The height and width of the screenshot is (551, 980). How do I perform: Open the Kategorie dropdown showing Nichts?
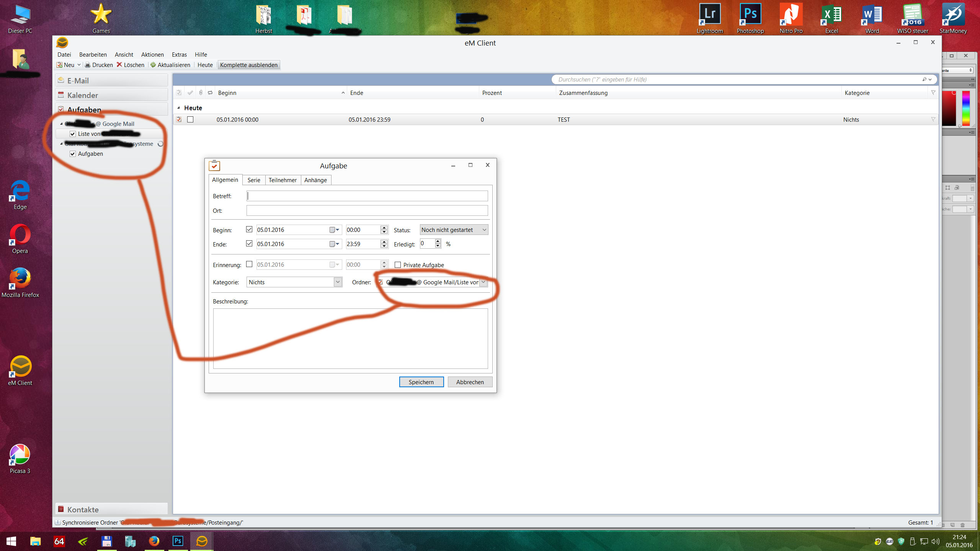(x=337, y=282)
